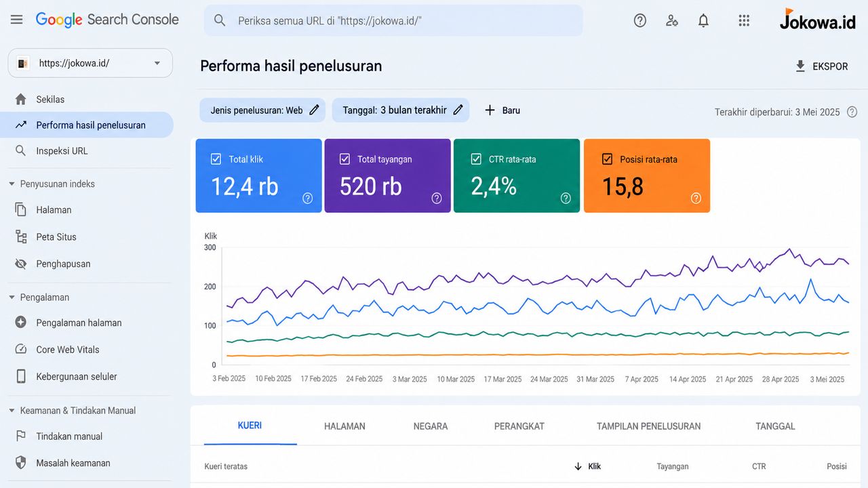
Task: Open the notifications bell
Action: click(x=704, y=20)
